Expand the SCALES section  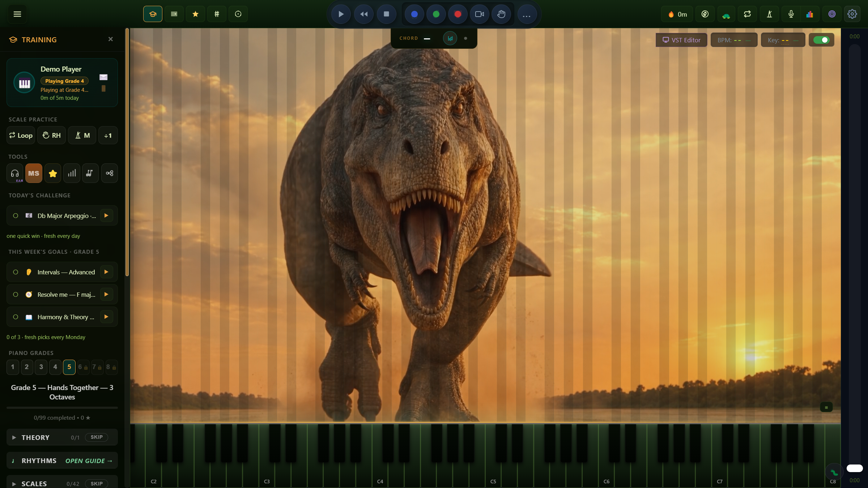(x=14, y=484)
